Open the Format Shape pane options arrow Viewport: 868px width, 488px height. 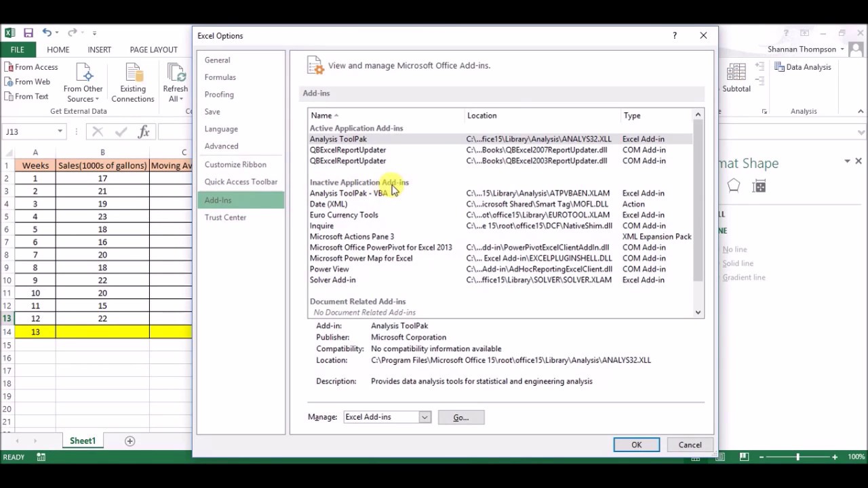(x=847, y=161)
